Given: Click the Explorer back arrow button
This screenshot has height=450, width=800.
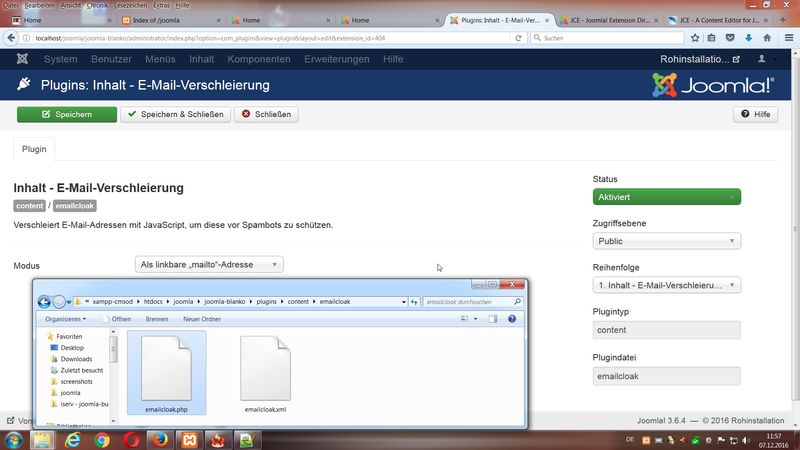Looking at the screenshot, I should click(x=44, y=301).
